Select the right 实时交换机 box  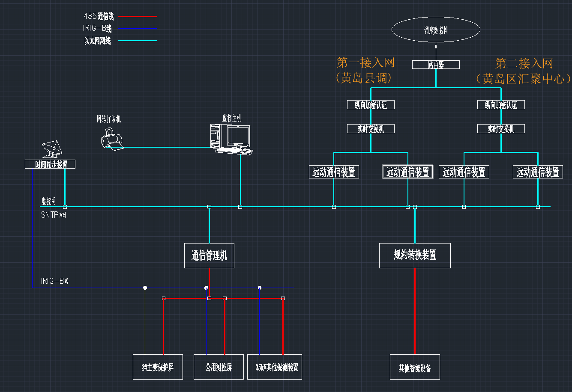501,128
